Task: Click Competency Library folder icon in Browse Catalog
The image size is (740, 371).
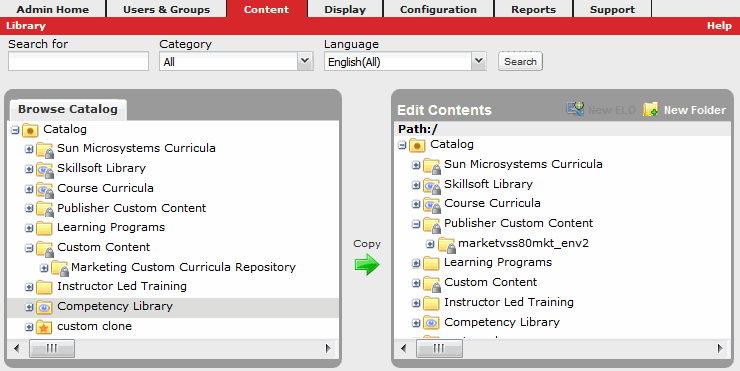Action: tap(44, 307)
